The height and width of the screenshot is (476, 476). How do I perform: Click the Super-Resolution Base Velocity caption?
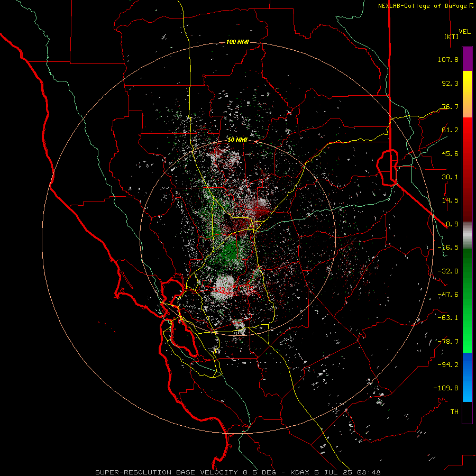[x=237, y=472]
